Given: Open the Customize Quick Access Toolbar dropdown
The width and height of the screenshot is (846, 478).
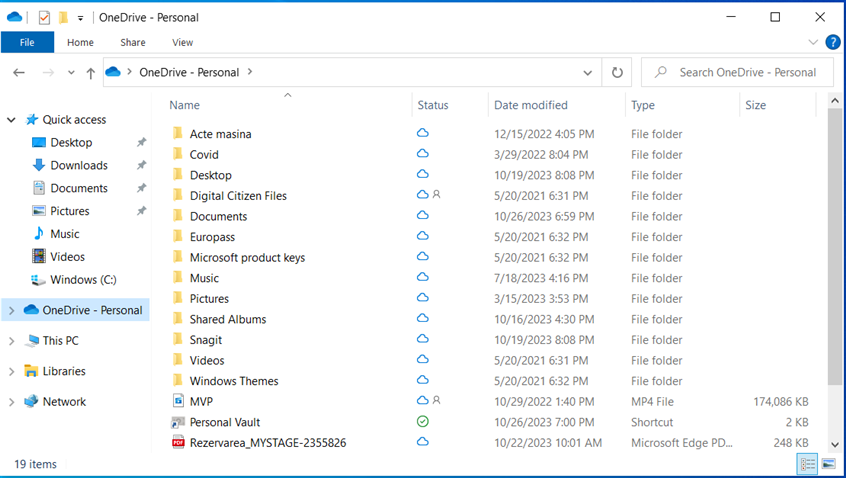Looking at the screenshot, I should 80,18.
